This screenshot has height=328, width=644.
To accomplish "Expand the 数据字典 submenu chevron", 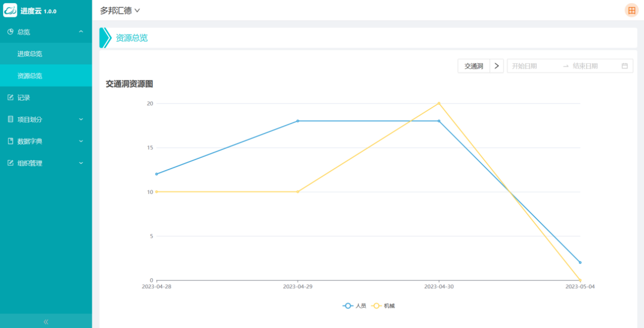I will 81,141.
